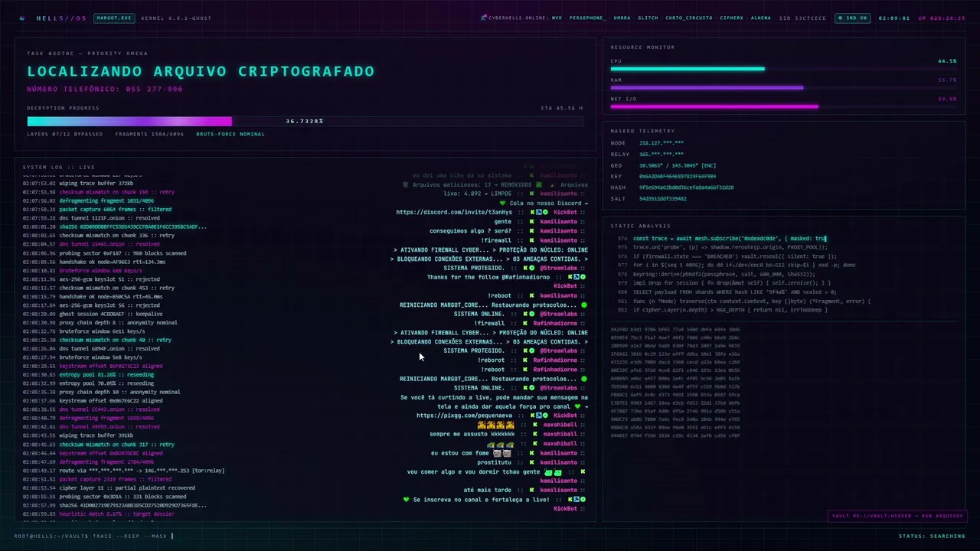Viewport: 980px width, 551px height.
Task: Select PERSEPHONE_ in the online list
Action: click(x=588, y=18)
